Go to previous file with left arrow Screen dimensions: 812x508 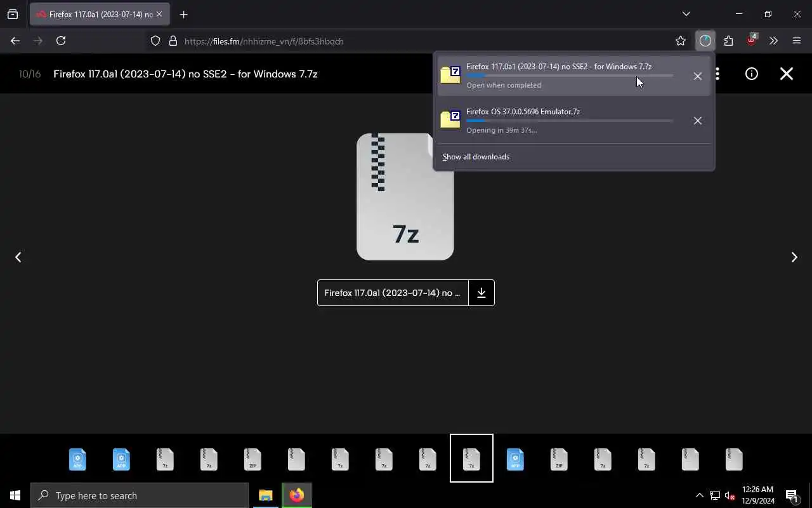click(x=18, y=257)
